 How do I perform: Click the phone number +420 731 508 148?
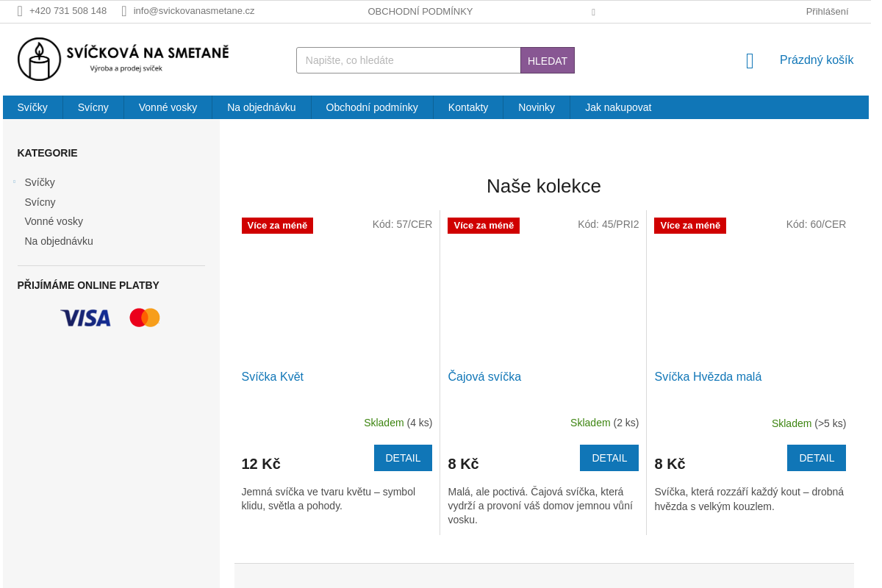68,11
